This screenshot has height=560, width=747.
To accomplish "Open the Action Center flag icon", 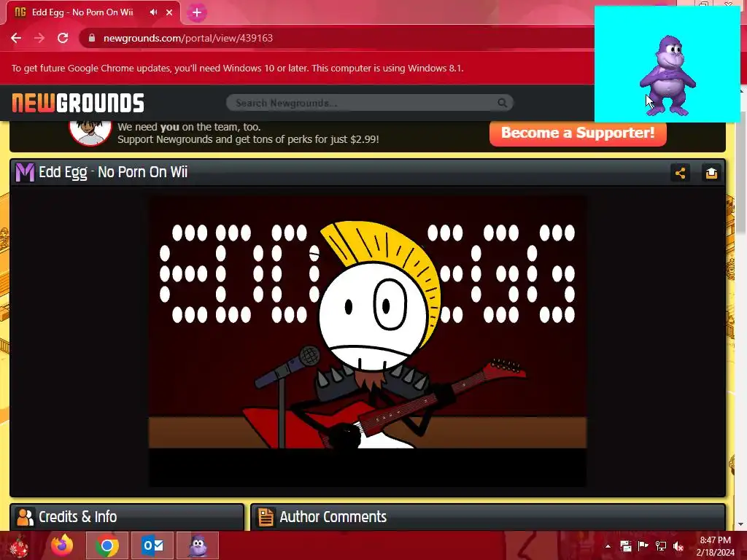I will pos(643,546).
